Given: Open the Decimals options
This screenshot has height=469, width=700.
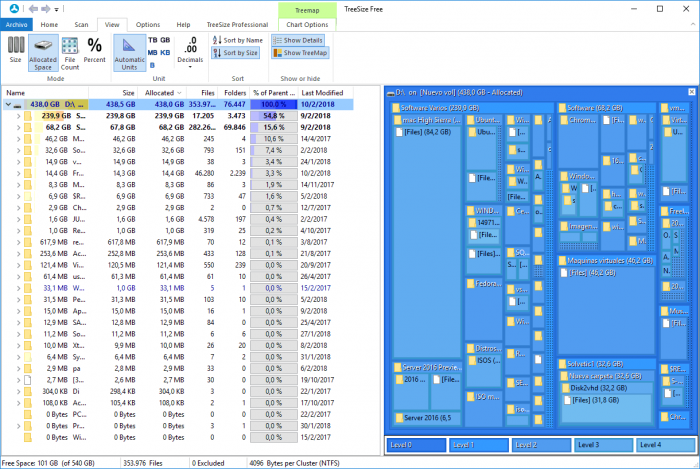Looking at the screenshot, I should [190, 52].
